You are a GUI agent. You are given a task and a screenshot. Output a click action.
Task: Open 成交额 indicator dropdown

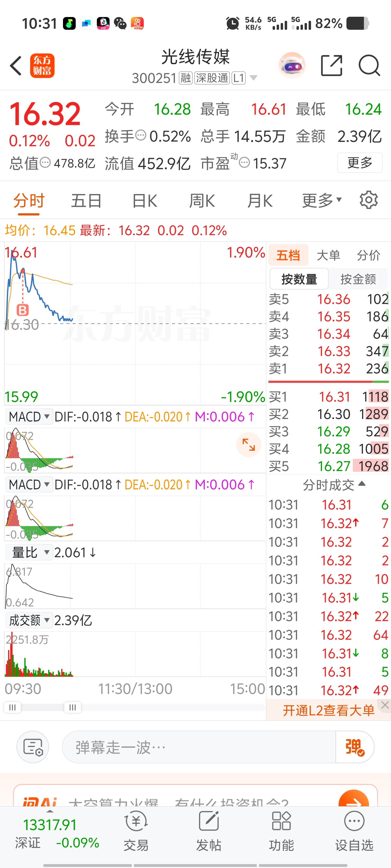29,620
